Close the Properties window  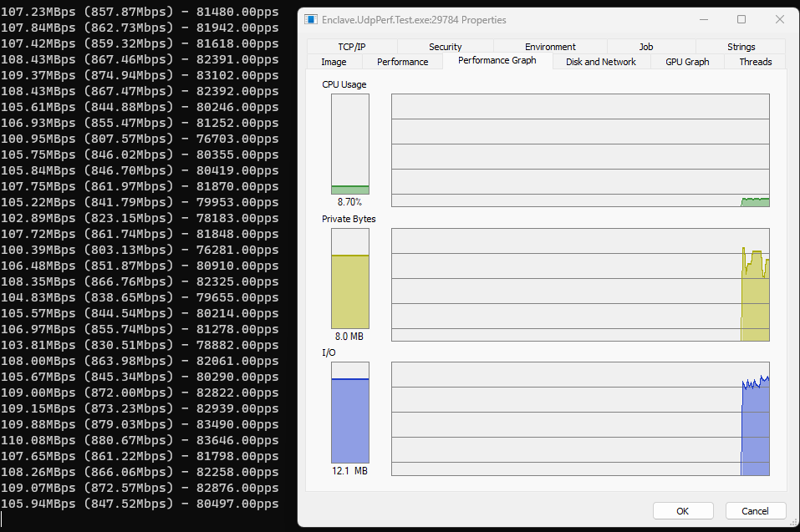[780, 19]
